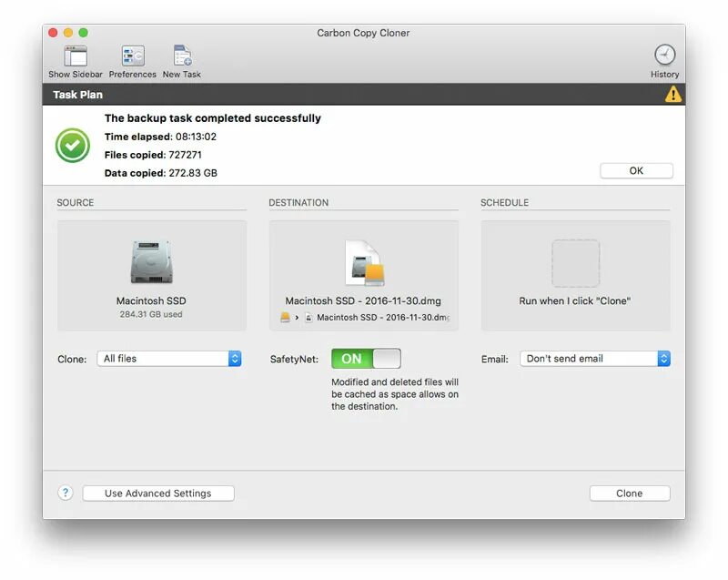Click the "Run when I click Clone" text
The image size is (728, 580).
(x=575, y=300)
